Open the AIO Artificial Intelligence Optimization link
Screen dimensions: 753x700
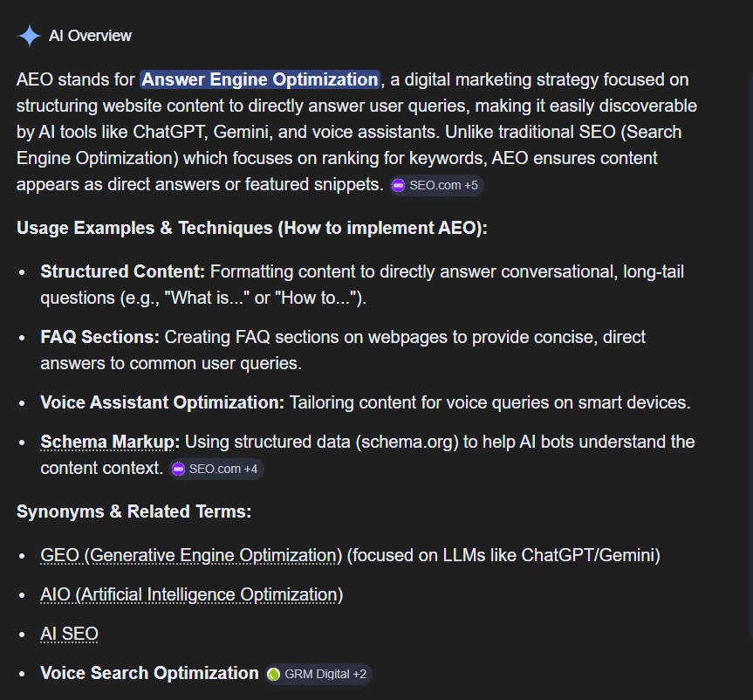click(190, 594)
